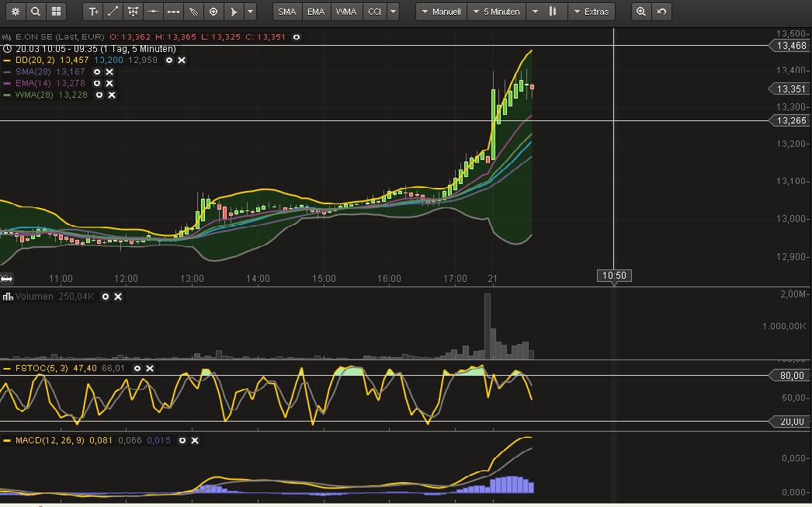Click the zoom-in magnifier with plus
The height and width of the screenshot is (507, 812).
[641, 12]
